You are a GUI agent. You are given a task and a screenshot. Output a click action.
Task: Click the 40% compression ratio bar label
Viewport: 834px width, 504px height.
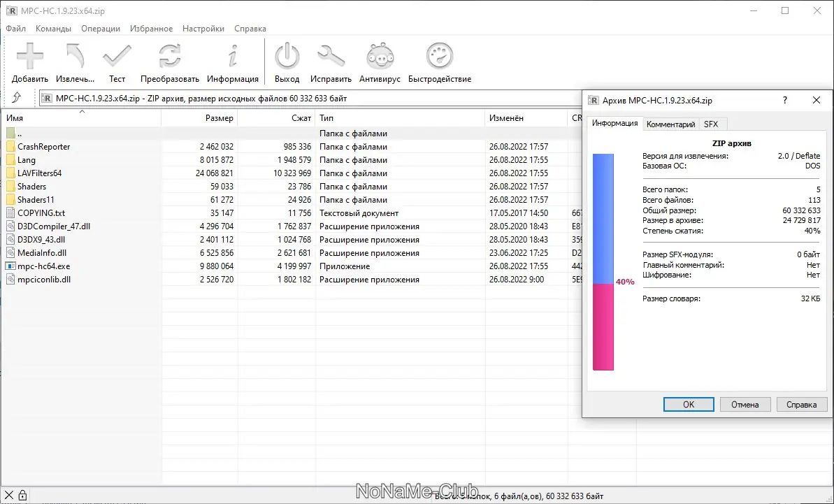tap(625, 282)
